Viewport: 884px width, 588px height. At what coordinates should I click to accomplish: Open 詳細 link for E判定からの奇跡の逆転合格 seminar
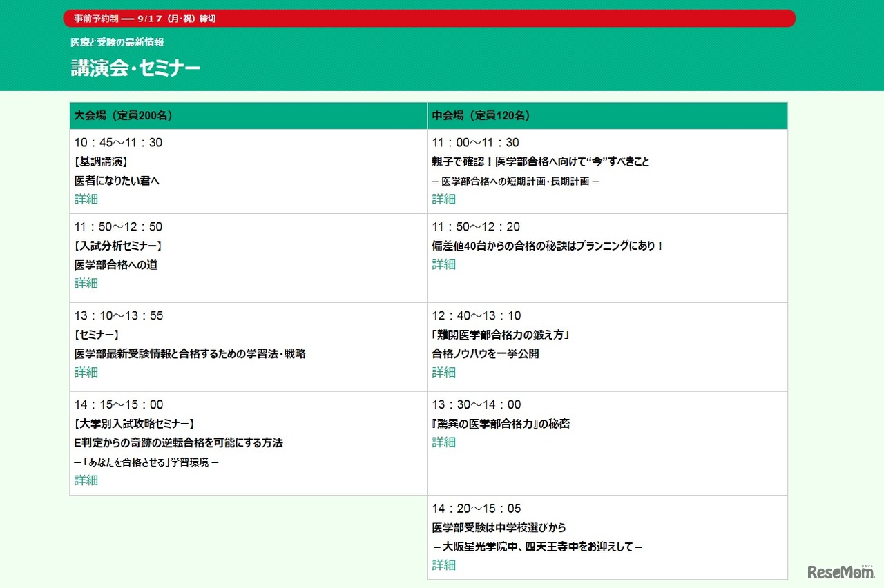(x=86, y=480)
